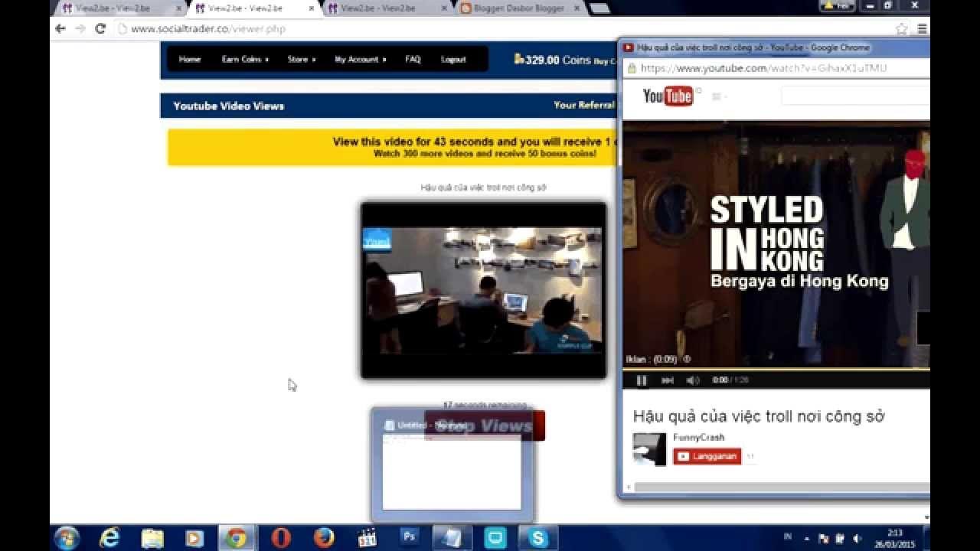
Task: Click the IN language indicator in tray
Action: [788, 536]
